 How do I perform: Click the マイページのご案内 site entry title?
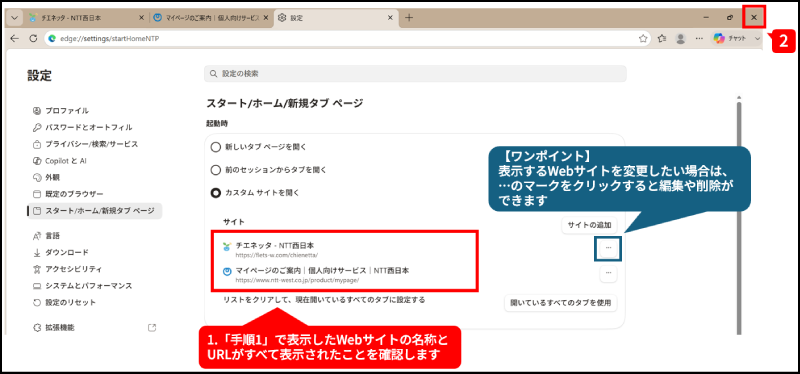click(322, 270)
